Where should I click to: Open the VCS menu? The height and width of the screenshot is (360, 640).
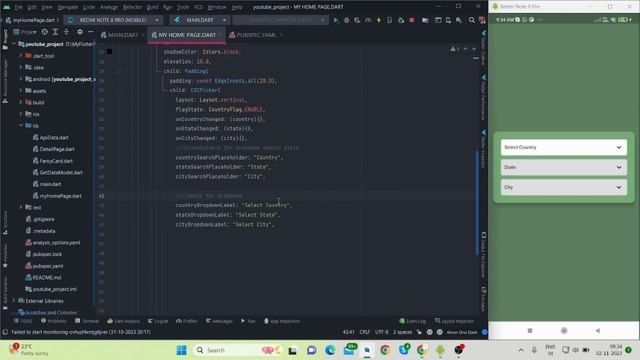[198, 7]
